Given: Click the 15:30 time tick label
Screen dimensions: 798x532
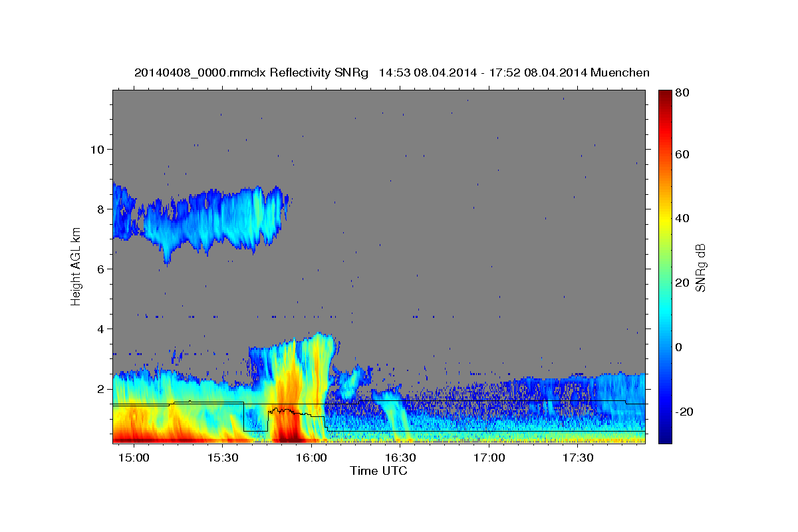Looking at the screenshot, I should click(x=223, y=458).
